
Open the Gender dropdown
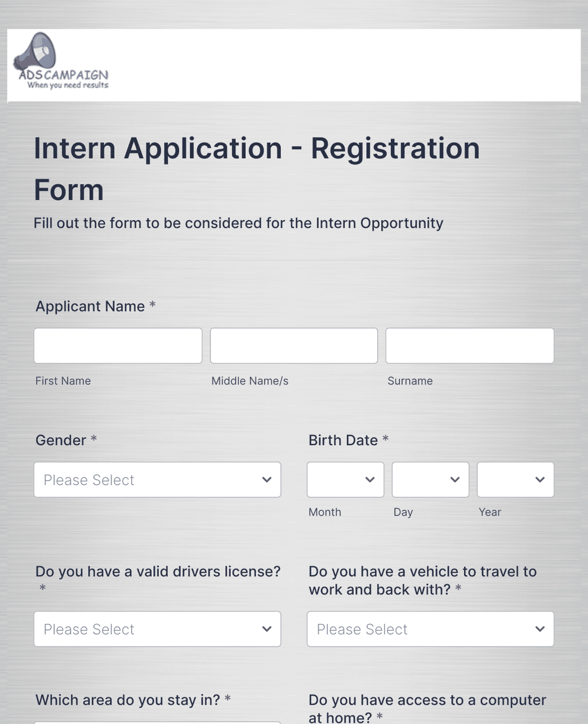(157, 479)
